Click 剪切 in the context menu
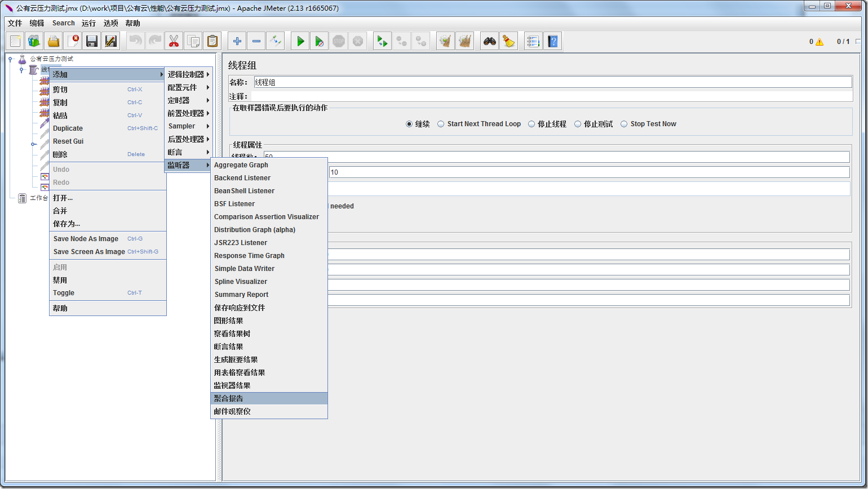868x489 pixels. pyautogui.click(x=108, y=90)
